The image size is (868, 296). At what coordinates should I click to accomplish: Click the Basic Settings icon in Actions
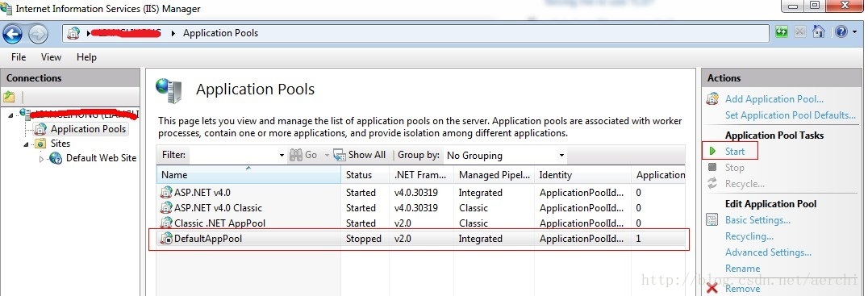tap(712, 220)
